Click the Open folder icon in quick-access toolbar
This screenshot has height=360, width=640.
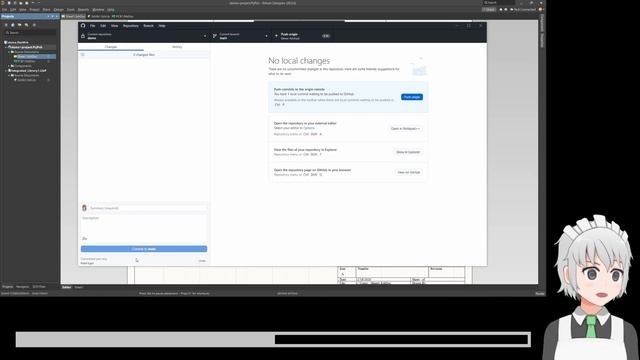(x=27, y=3)
